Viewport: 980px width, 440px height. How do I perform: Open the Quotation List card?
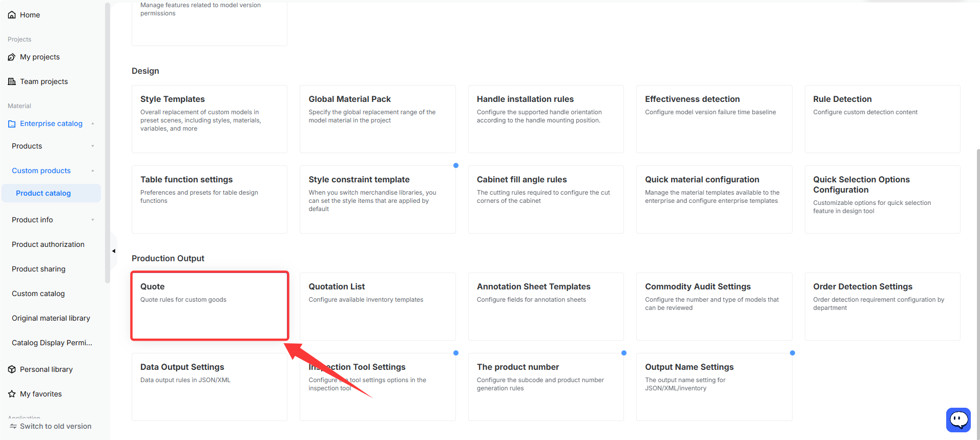[x=378, y=306]
